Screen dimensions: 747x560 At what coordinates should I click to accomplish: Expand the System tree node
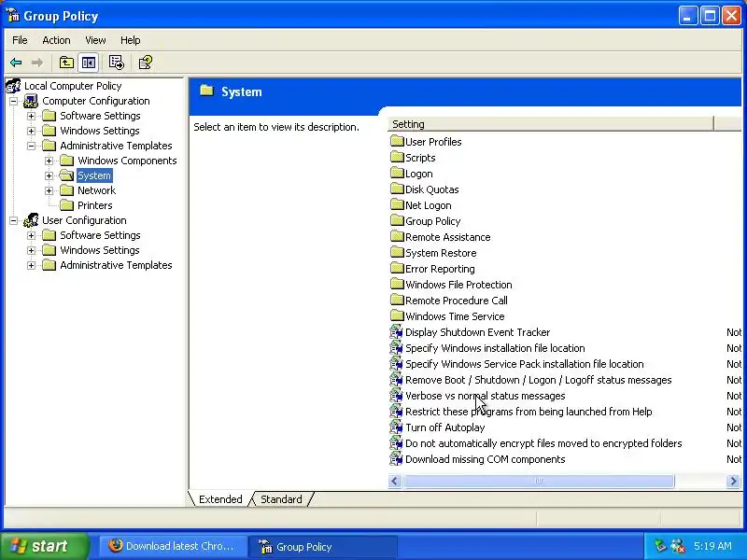coord(49,175)
